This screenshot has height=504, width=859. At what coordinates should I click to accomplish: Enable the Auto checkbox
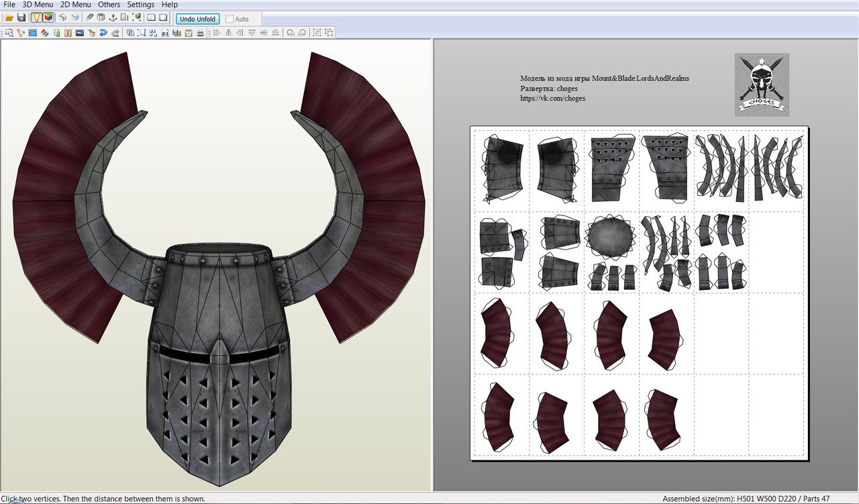tap(230, 19)
